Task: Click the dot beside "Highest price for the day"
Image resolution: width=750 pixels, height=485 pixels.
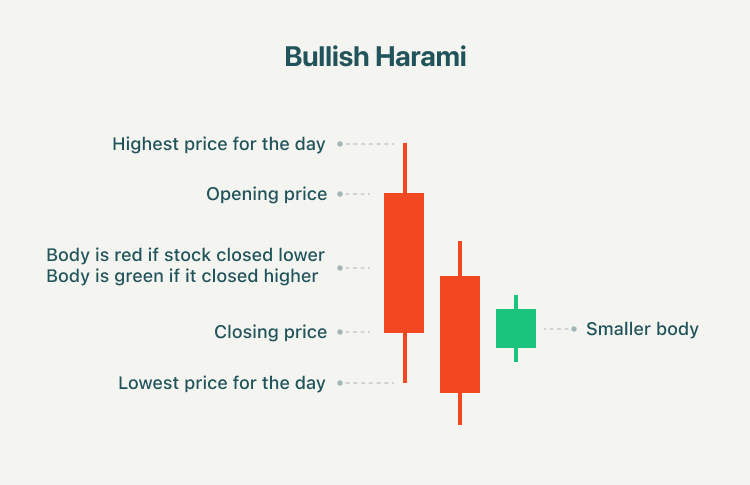Action: 340,144
